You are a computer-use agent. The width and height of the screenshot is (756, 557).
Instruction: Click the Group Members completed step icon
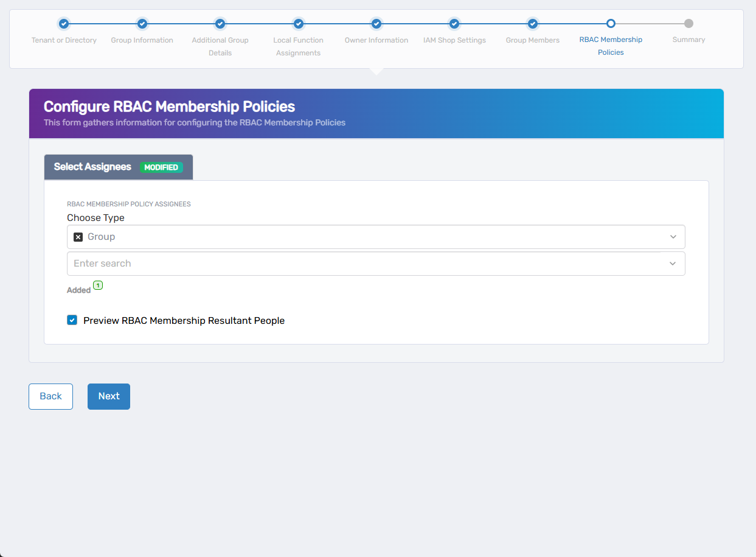coord(532,24)
